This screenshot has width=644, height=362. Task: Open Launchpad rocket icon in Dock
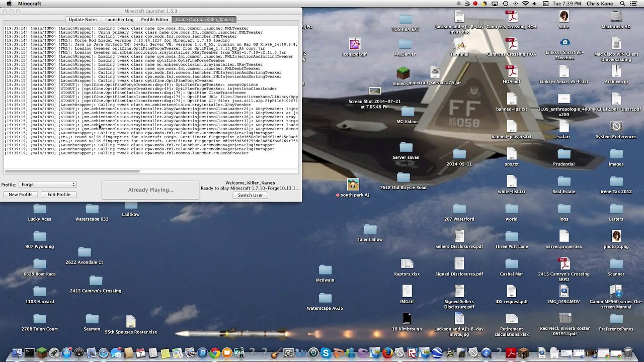54,353
